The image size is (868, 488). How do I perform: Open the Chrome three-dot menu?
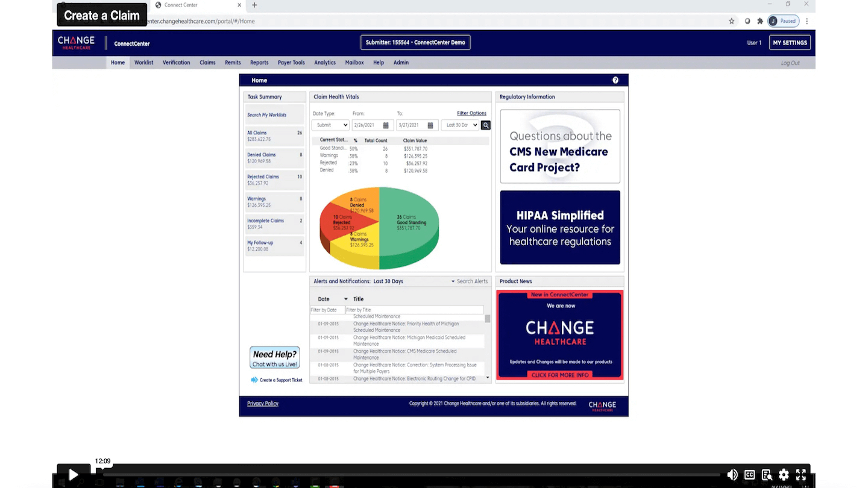[x=807, y=21]
